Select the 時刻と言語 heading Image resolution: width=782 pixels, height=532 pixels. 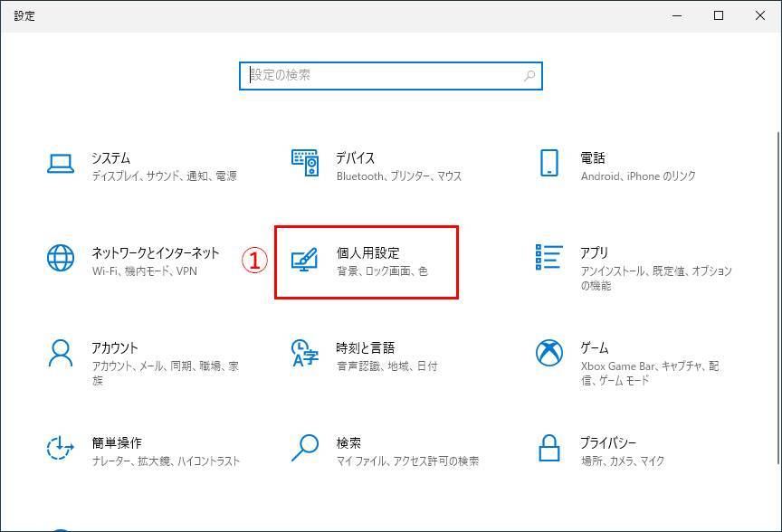coord(366,347)
